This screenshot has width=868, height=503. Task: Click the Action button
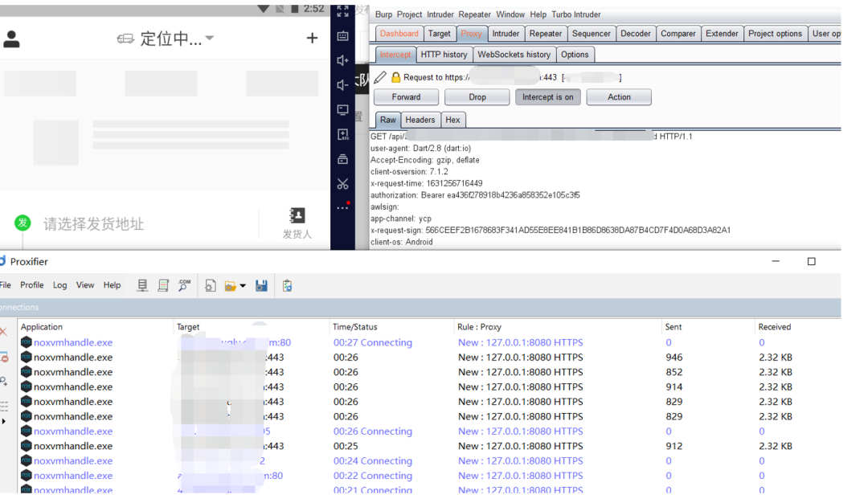[x=619, y=97]
